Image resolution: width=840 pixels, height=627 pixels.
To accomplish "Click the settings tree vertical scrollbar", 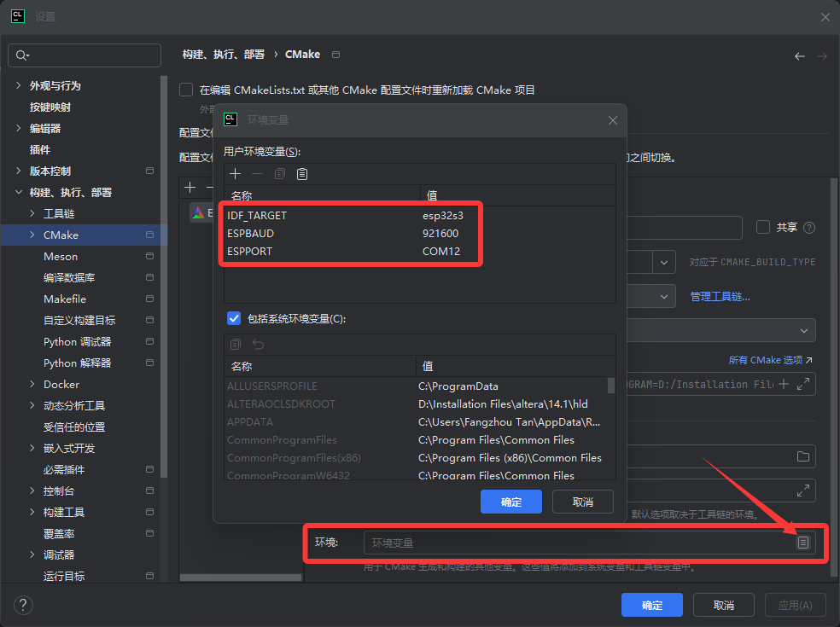I will pos(164,276).
